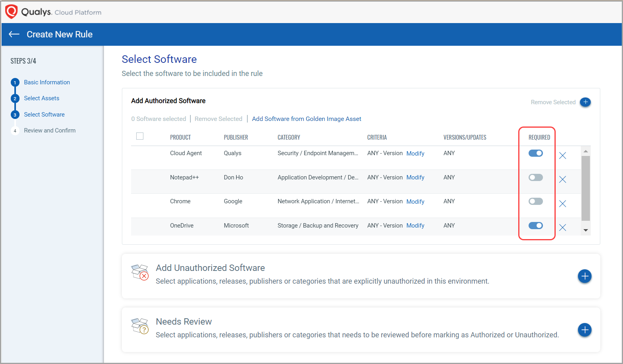Click Remove Selected text at top right
Viewport: 623px width, 364px height.
tap(553, 102)
